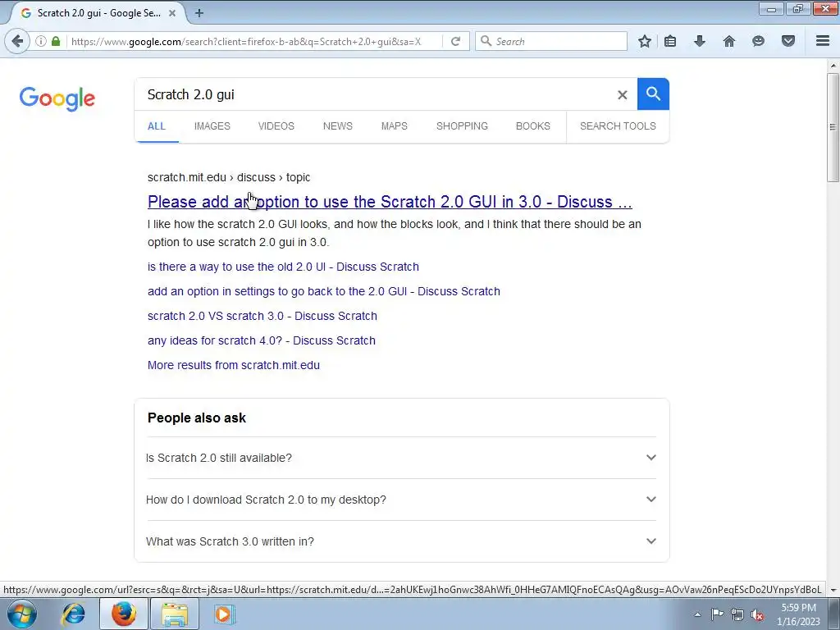Click the taskbar clock showing 5:59 PM
The height and width of the screenshot is (630, 840).
[798, 614]
